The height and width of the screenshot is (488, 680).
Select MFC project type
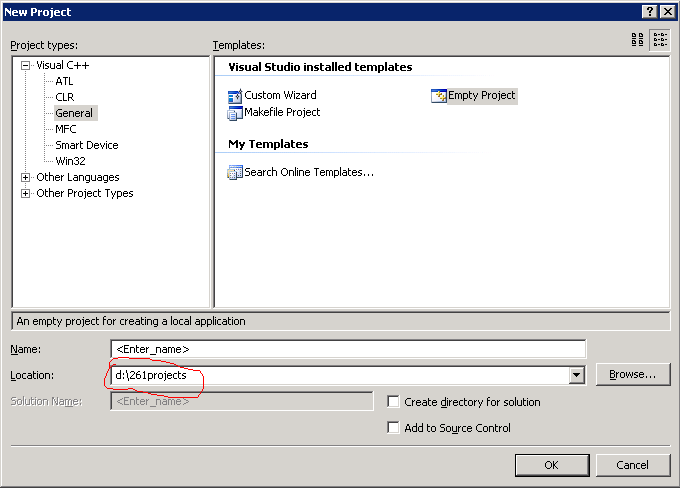tap(66, 129)
